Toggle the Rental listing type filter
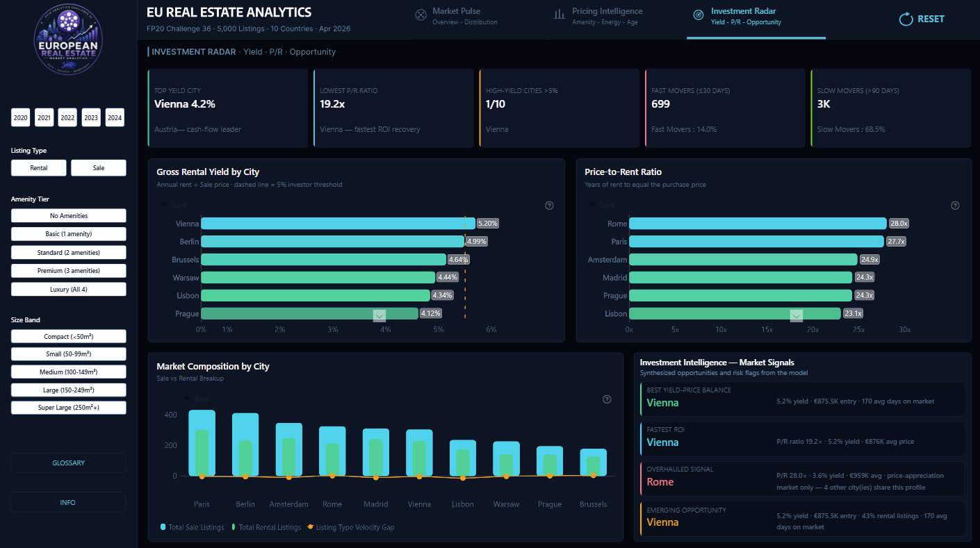 (39, 168)
